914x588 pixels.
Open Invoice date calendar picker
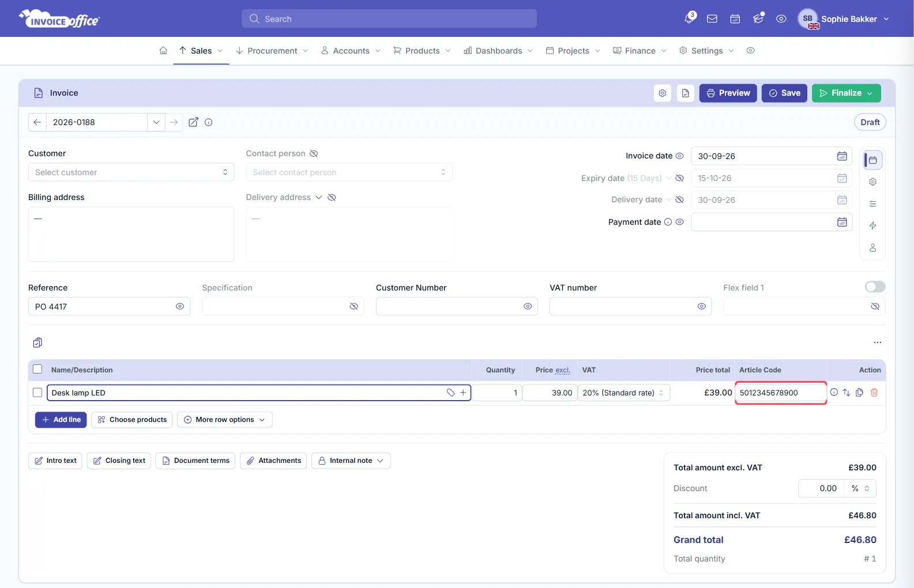point(842,156)
